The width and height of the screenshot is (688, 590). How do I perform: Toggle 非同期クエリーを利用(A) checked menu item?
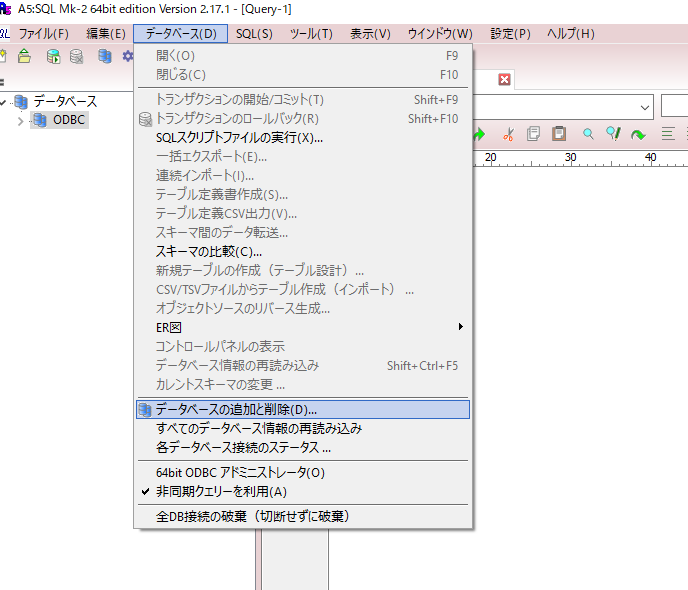pos(303,491)
